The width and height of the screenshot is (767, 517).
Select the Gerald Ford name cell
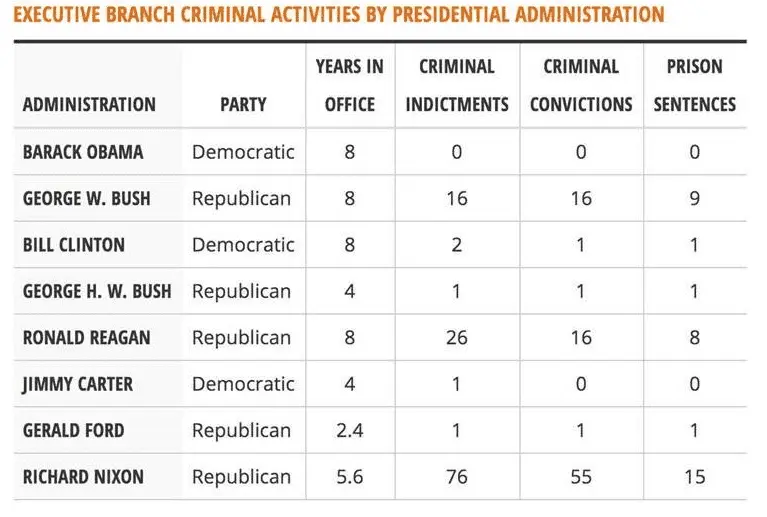pos(74,430)
